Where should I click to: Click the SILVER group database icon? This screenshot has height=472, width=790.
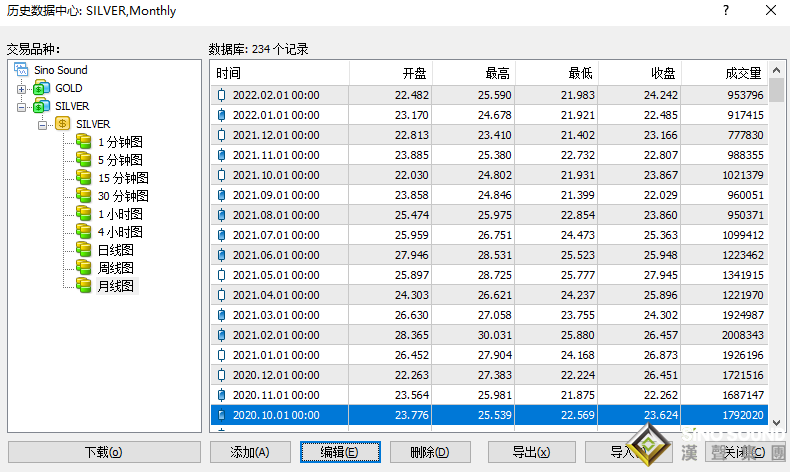42,106
